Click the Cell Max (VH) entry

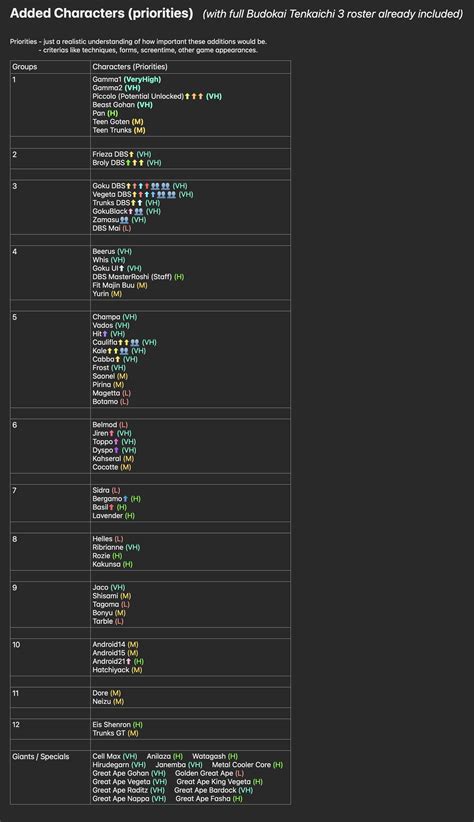115,756
